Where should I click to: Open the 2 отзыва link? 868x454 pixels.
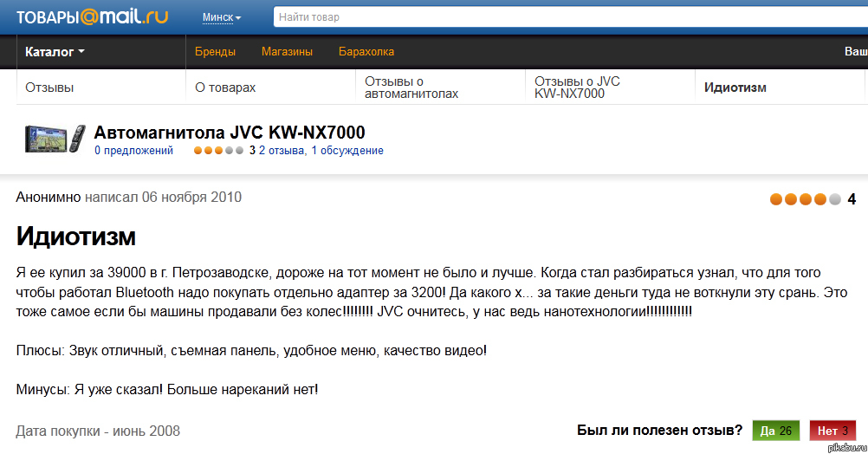coord(282,151)
